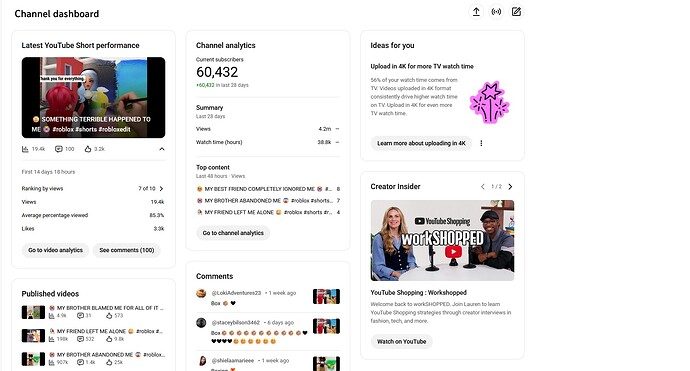Click the upload videos icon
The width and height of the screenshot is (690, 371).
[476, 12]
